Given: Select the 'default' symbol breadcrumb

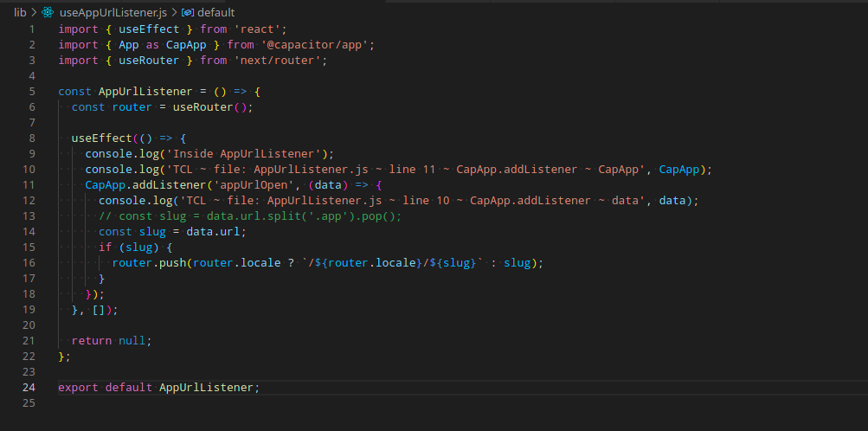Looking at the screenshot, I should [x=215, y=12].
